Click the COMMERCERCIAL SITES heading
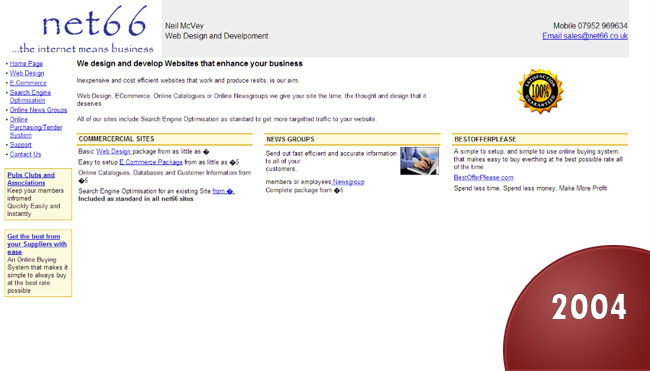The image size is (650, 371). click(116, 139)
